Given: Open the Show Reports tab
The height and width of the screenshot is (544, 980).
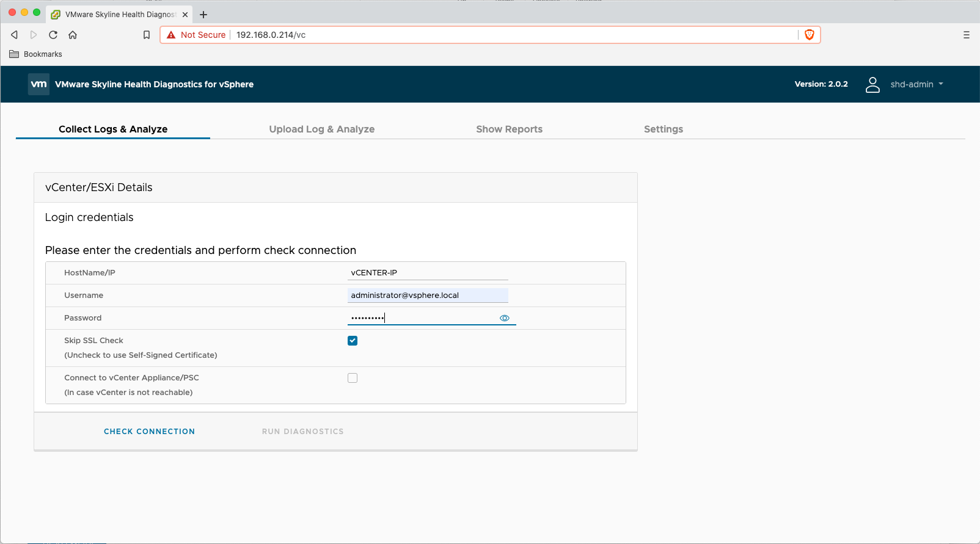Looking at the screenshot, I should click(510, 129).
